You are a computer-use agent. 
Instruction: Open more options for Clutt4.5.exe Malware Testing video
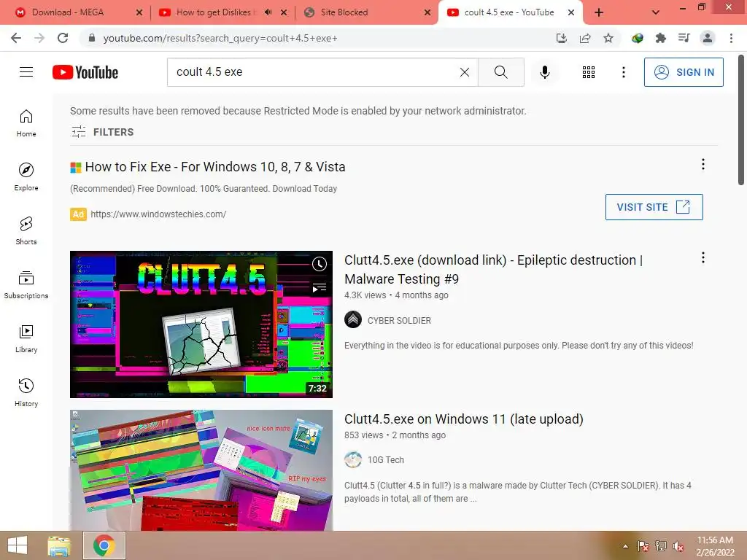coord(703,257)
